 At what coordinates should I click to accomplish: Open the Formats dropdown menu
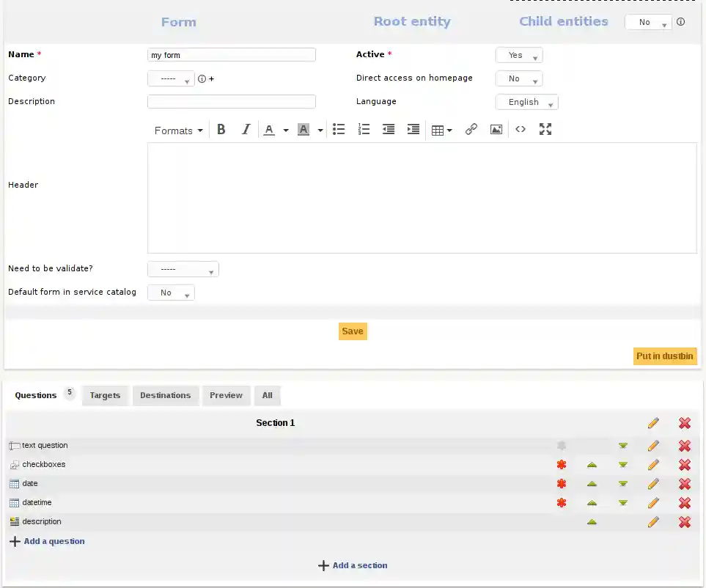pos(178,131)
